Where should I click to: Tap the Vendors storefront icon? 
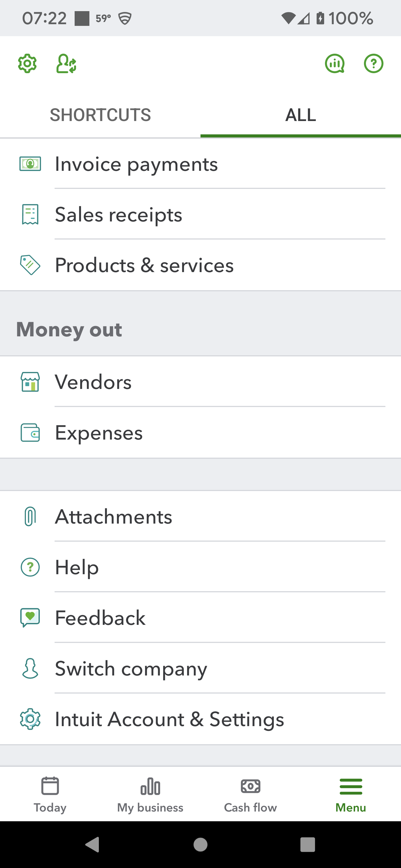click(x=30, y=382)
